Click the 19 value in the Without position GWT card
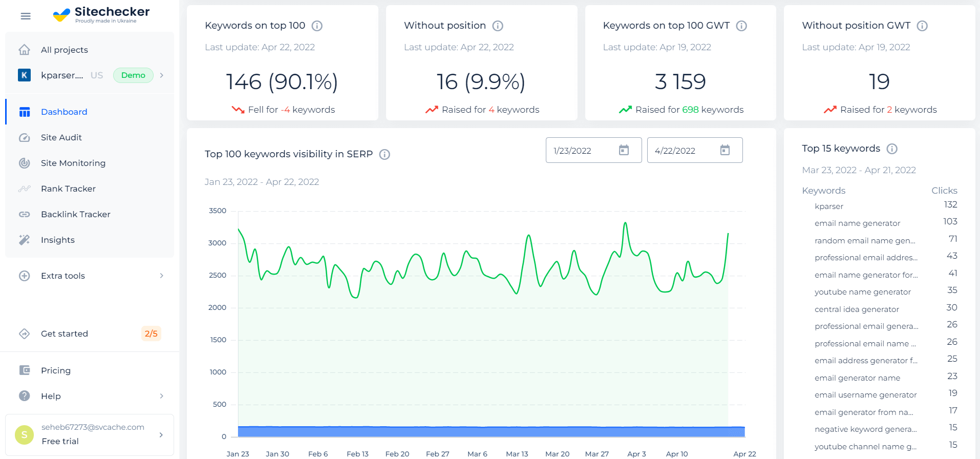 [x=879, y=81]
